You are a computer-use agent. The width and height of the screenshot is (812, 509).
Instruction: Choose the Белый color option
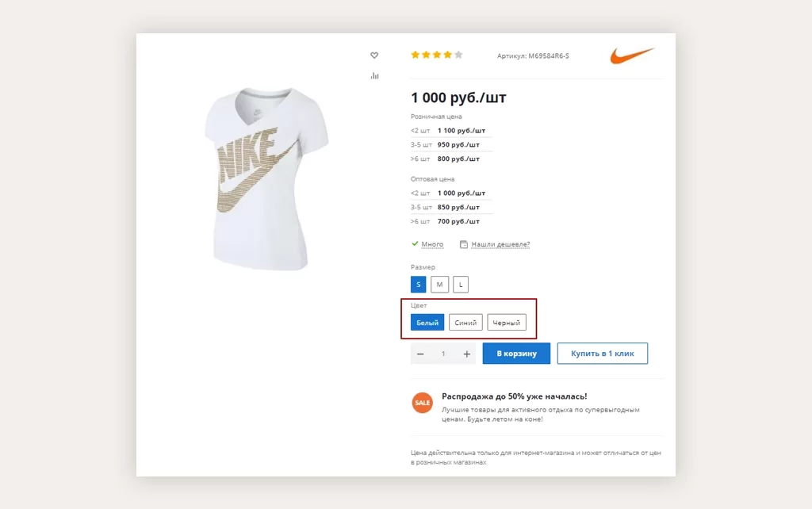(427, 323)
